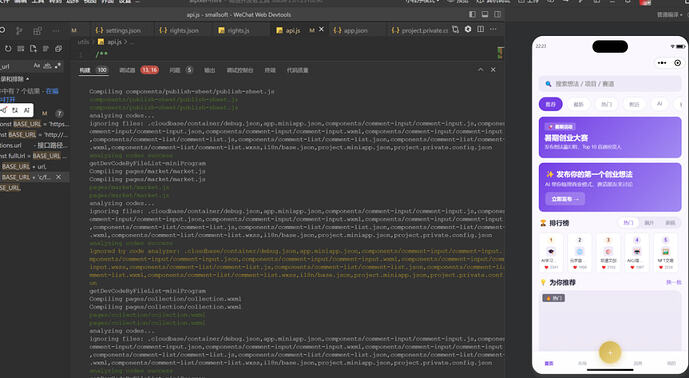Select the second category chip in simulator
The width and height of the screenshot is (689, 378).
point(578,104)
